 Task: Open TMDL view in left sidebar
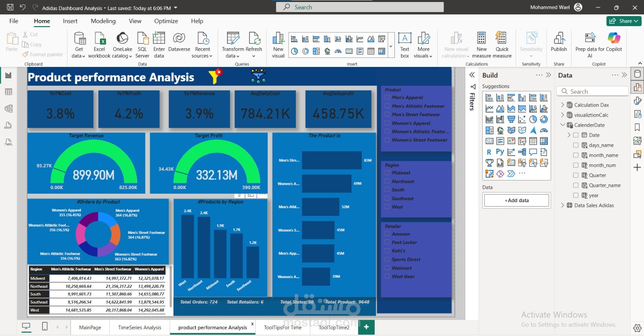pos(8,142)
